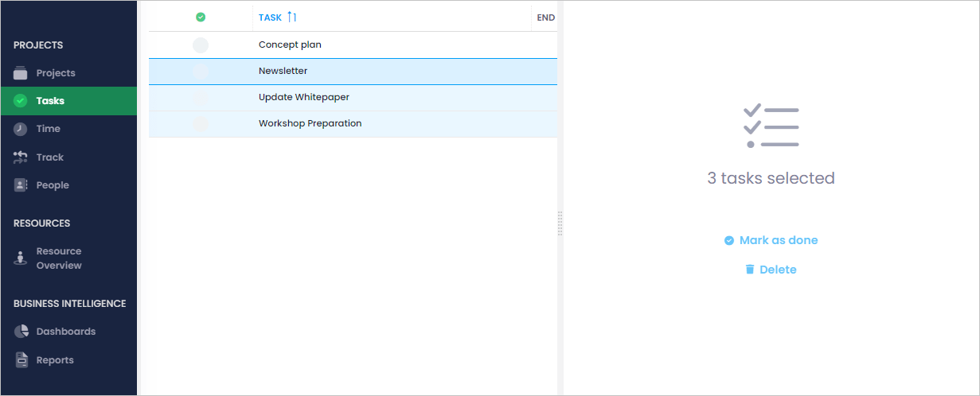The image size is (980, 396).
Task: Click the Delete trash icon
Action: (x=749, y=270)
